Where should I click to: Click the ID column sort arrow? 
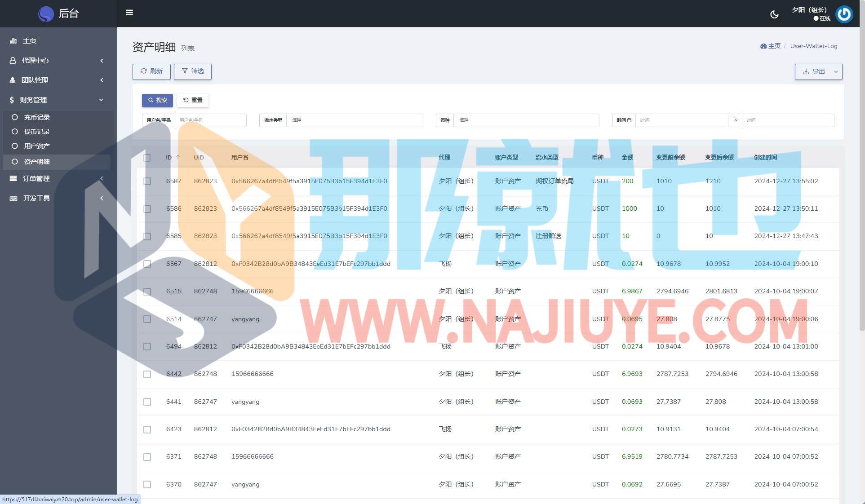tap(178, 157)
